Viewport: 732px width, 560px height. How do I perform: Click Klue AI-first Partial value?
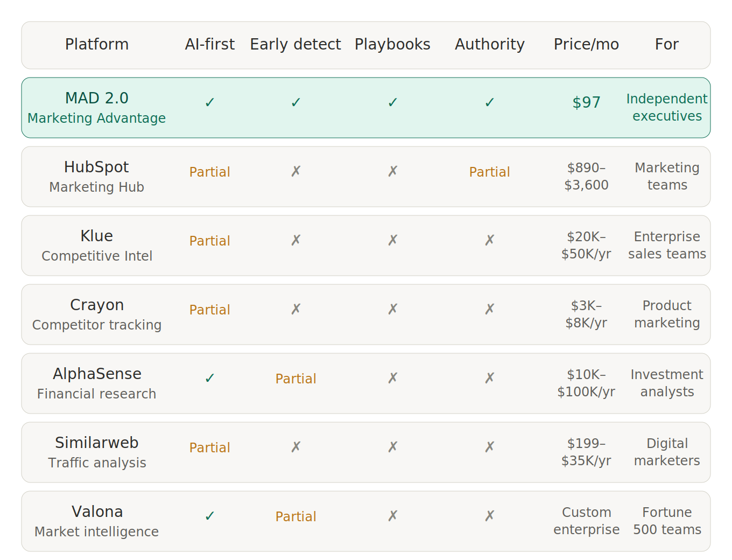(x=210, y=241)
